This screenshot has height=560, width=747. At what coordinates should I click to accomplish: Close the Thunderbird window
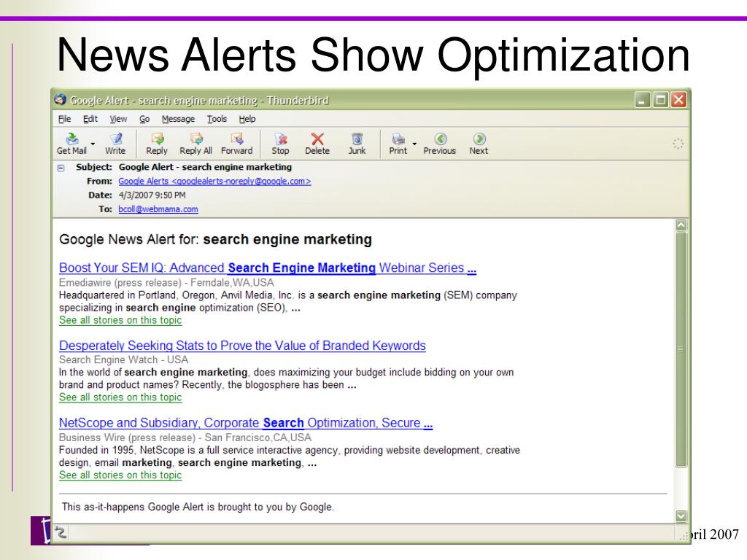point(678,99)
